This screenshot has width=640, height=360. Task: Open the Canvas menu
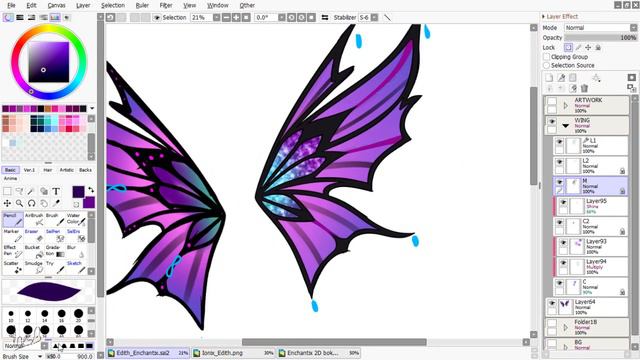coord(56,5)
